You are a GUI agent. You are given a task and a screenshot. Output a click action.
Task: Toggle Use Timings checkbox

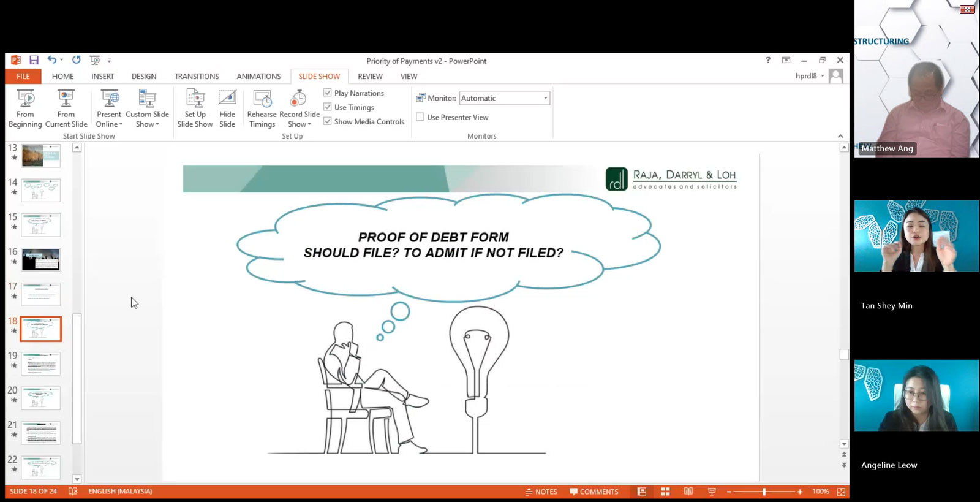click(328, 107)
